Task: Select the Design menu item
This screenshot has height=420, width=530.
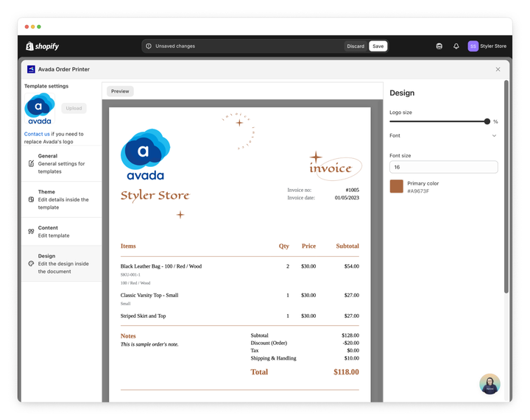Action: pos(62,263)
